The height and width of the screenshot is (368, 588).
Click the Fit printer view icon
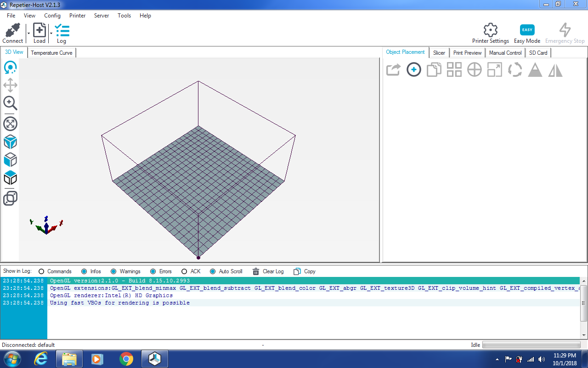point(10,123)
